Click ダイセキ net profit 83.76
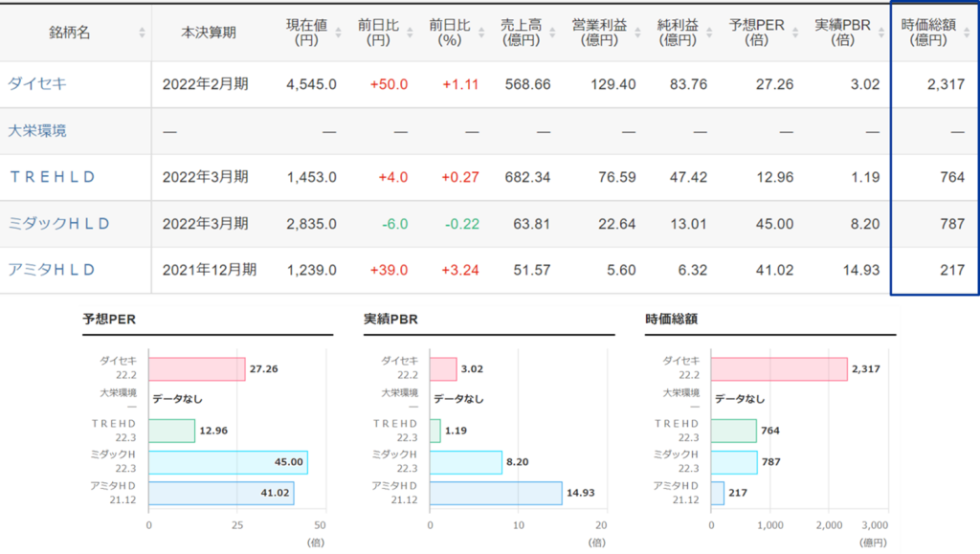The image size is (980, 554). pos(688,84)
